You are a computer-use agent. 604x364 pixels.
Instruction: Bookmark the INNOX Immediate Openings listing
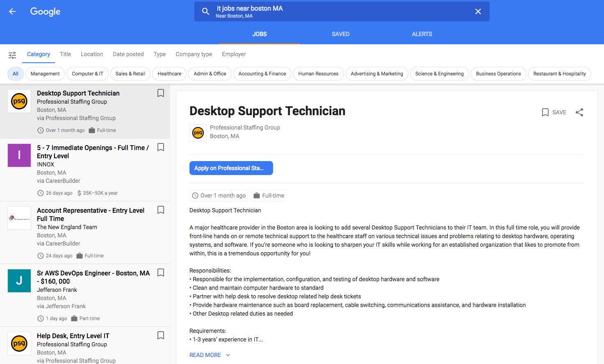point(161,148)
